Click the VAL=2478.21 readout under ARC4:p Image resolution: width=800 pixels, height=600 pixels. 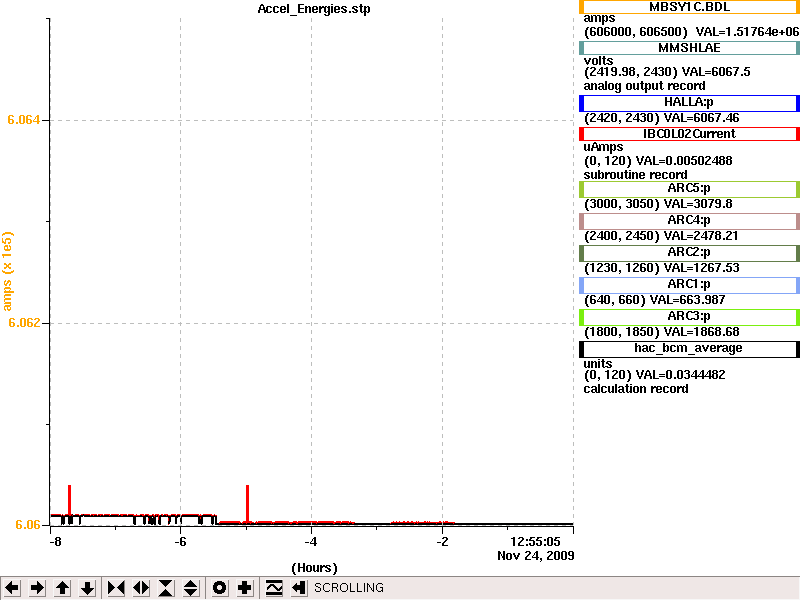(701, 236)
